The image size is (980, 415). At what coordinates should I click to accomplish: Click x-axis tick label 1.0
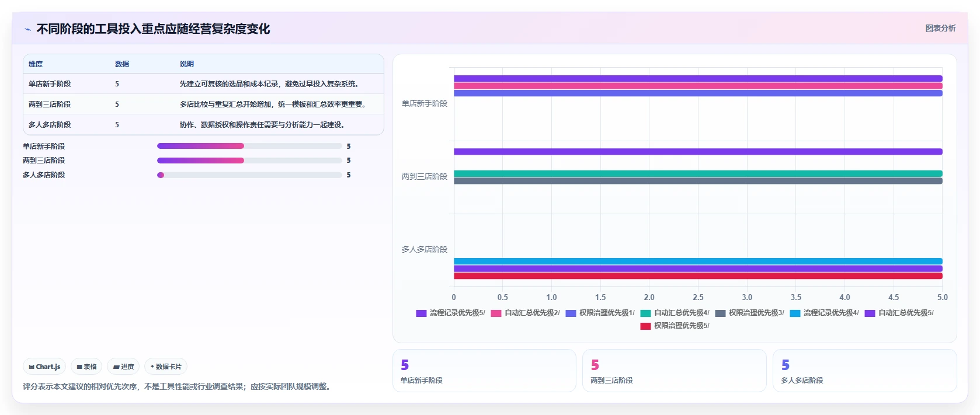551,297
